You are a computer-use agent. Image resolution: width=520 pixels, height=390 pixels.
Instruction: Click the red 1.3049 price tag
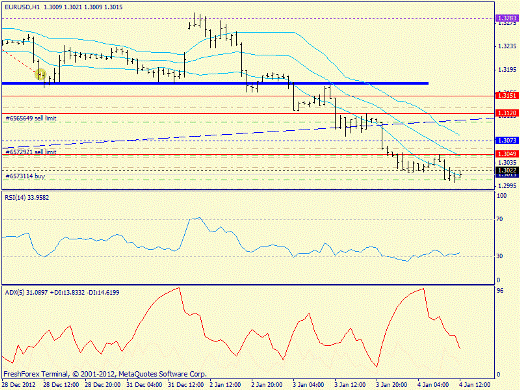(x=507, y=154)
